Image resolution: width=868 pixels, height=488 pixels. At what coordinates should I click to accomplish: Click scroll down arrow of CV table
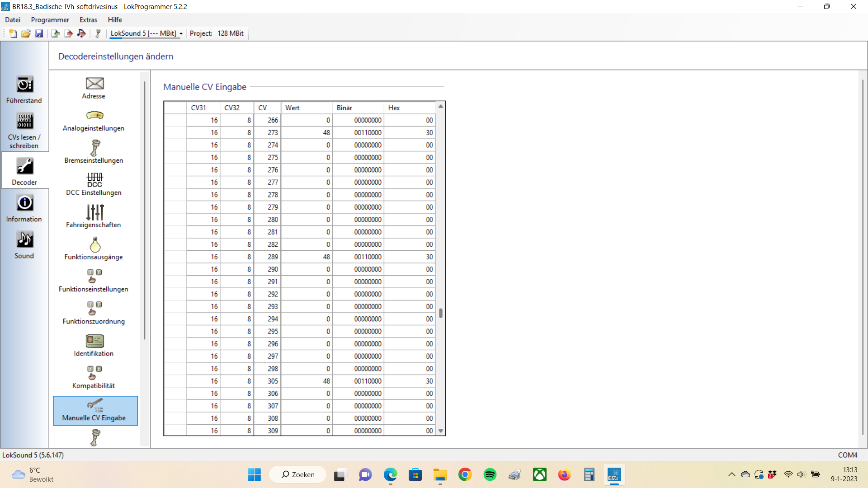coord(441,431)
